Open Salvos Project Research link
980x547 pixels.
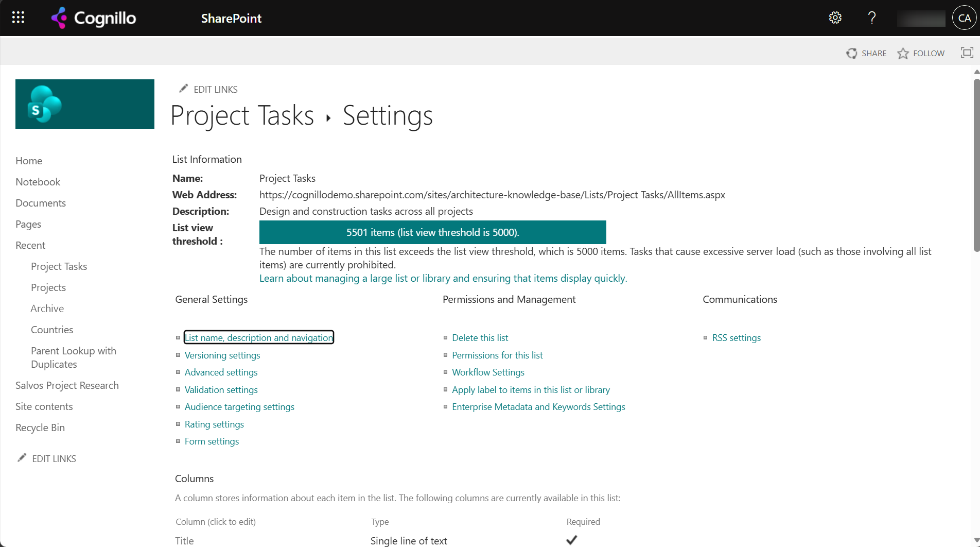coord(67,385)
